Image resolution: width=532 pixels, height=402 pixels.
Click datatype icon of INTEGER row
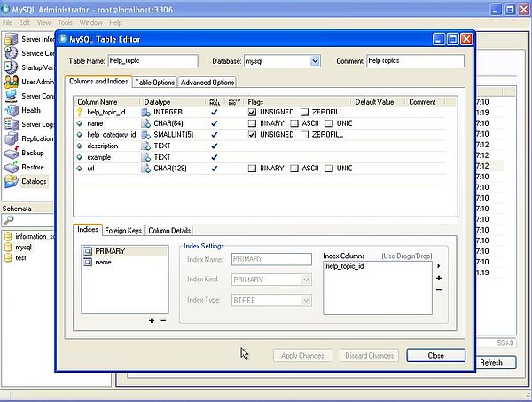click(146, 112)
